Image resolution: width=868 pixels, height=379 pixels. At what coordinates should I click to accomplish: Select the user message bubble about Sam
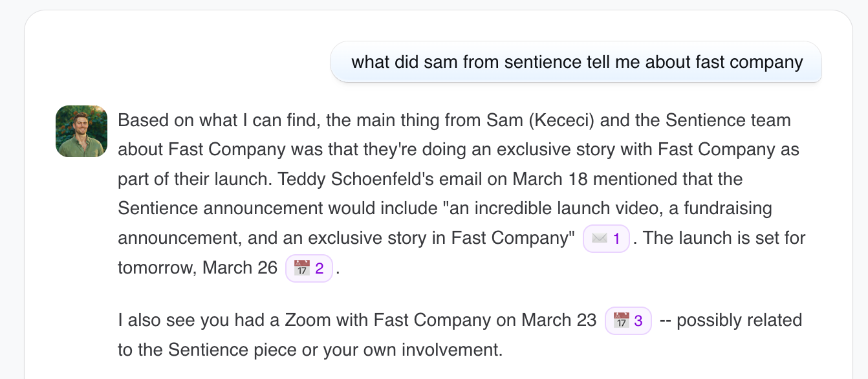click(x=576, y=63)
